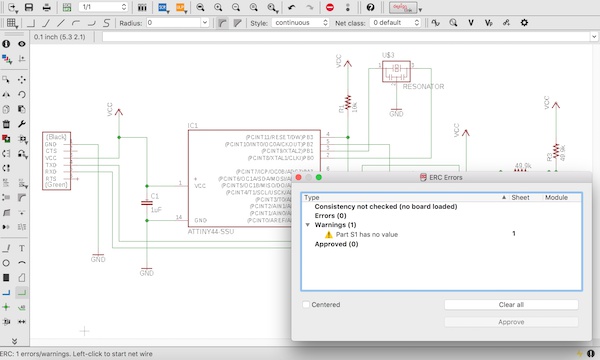Expand more tools with double chevron

(x=15, y=341)
